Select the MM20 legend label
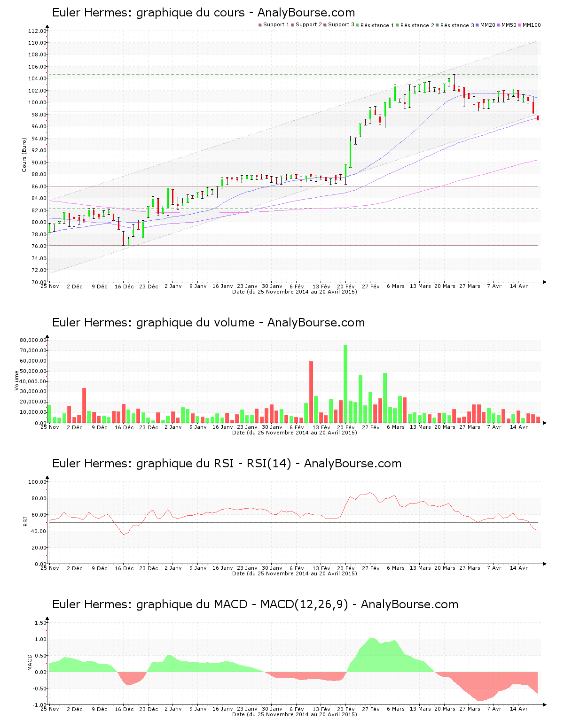Viewport: 564px width, 728px height. [488, 24]
